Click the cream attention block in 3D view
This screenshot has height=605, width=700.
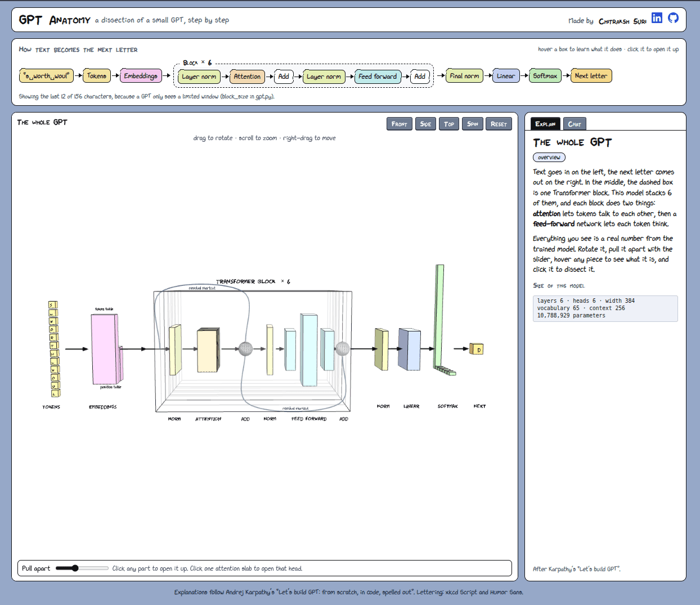(208, 351)
